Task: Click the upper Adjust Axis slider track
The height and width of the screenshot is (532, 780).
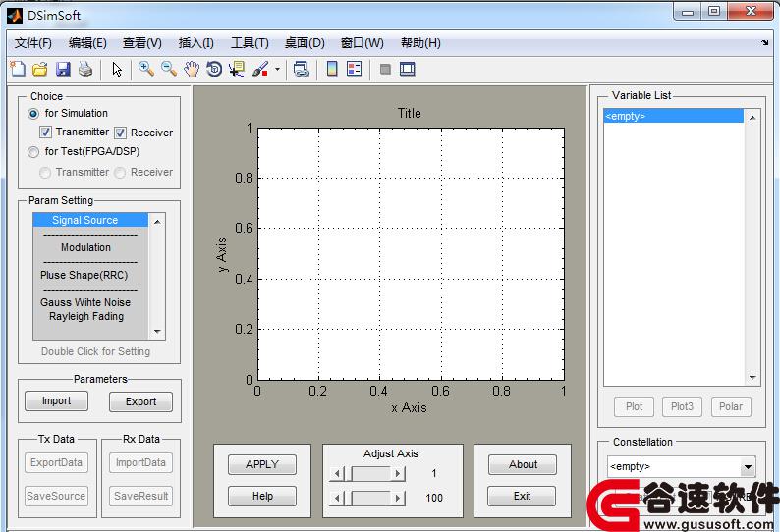Action: [x=367, y=473]
